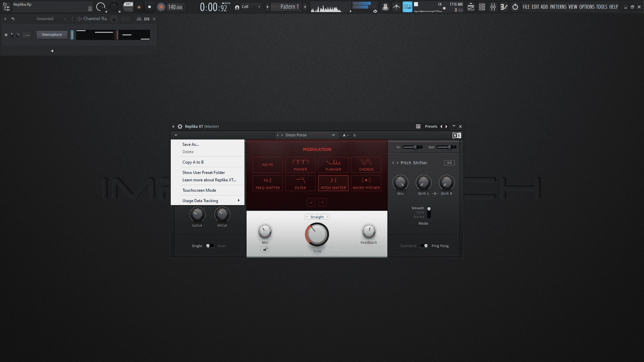Toggle the Omnisphere channel mute LED
The width and height of the screenshot is (644, 362).
click(x=6, y=35)
